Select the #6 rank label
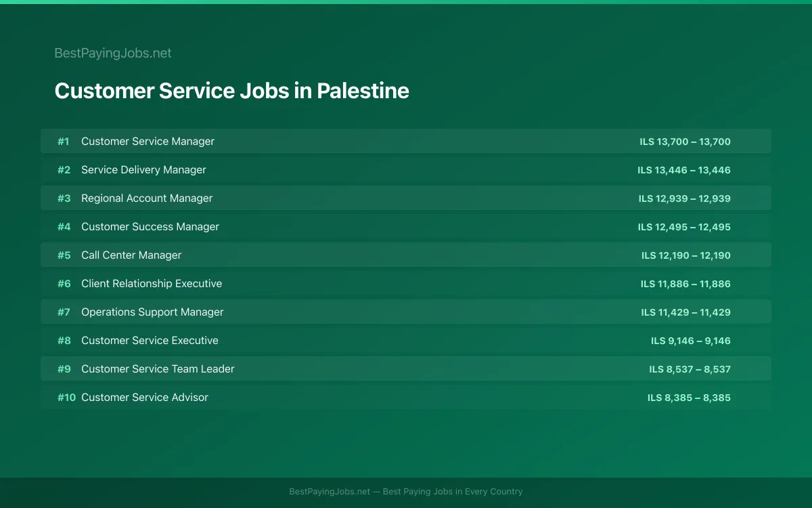 (x=64, y=284)
